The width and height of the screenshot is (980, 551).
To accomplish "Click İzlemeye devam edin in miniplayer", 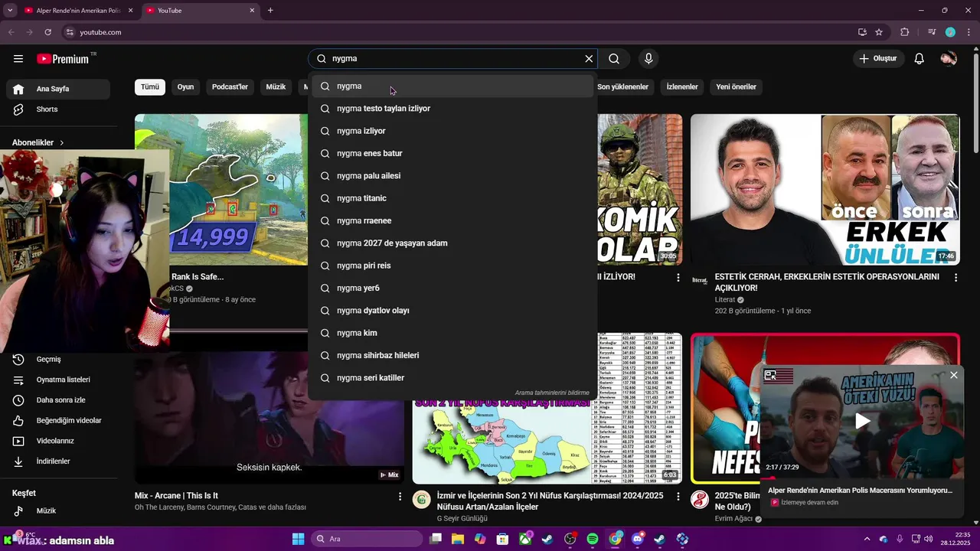I will coord(809,503).
